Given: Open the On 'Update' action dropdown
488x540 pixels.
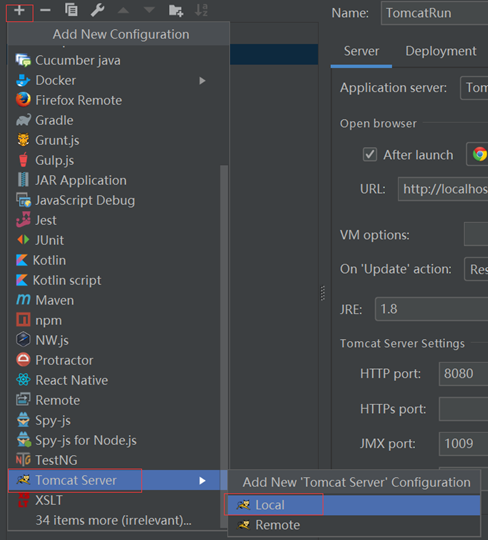Looking at the screenshot, I should coord(476,269).
